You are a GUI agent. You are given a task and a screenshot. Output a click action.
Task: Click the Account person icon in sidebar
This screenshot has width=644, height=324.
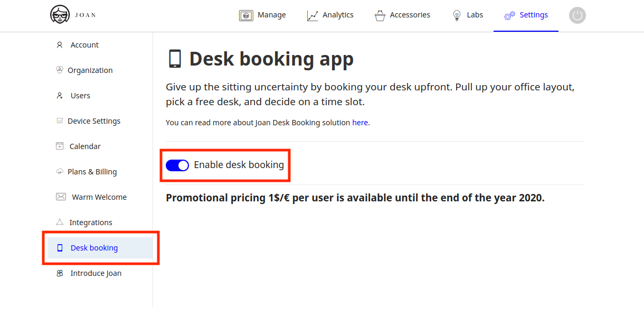(60, 45)
